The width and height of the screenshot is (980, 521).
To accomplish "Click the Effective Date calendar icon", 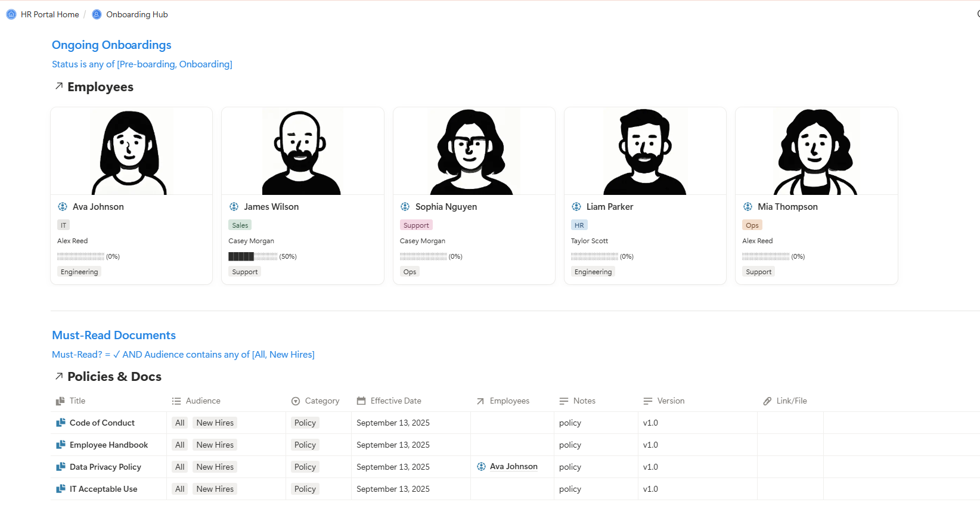I will 361,401.
